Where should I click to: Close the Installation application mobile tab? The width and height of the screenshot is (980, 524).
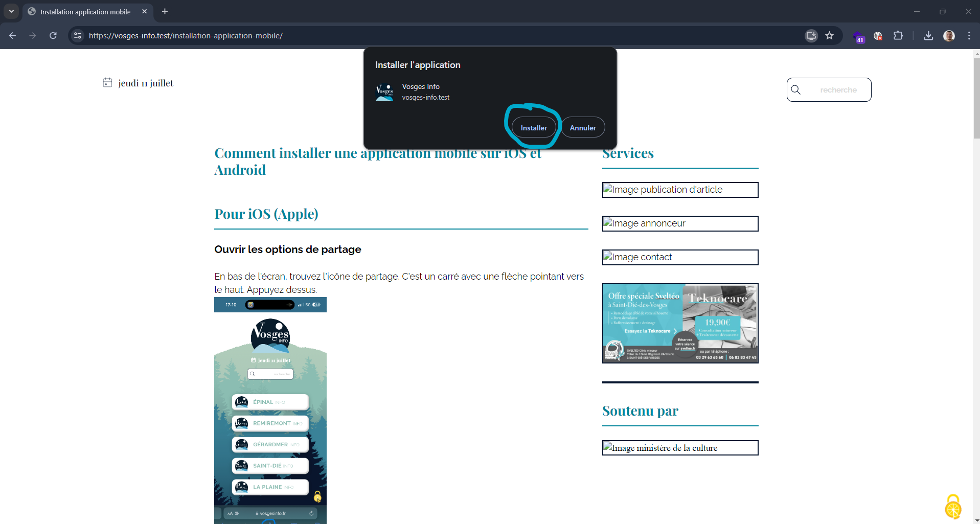(145, 11)
